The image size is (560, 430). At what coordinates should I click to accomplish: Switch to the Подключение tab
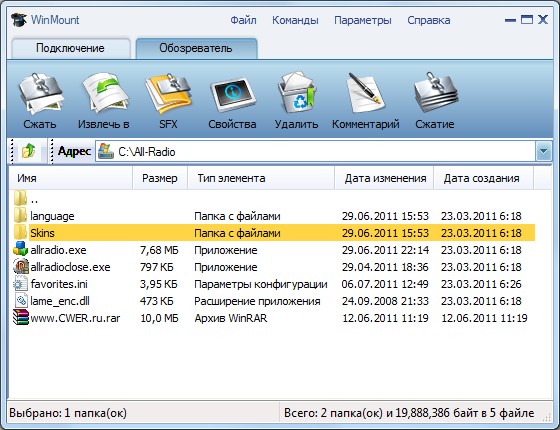[x=70, y=48]
